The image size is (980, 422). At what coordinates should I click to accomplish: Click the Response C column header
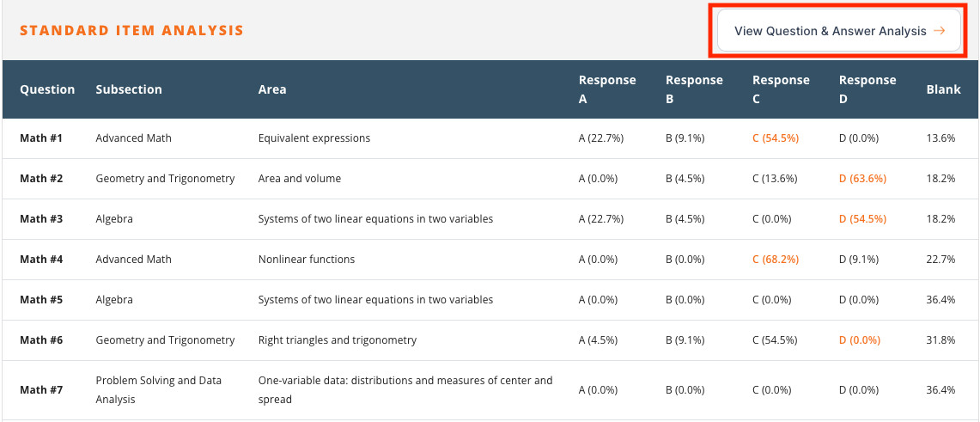tap(781, 89)
